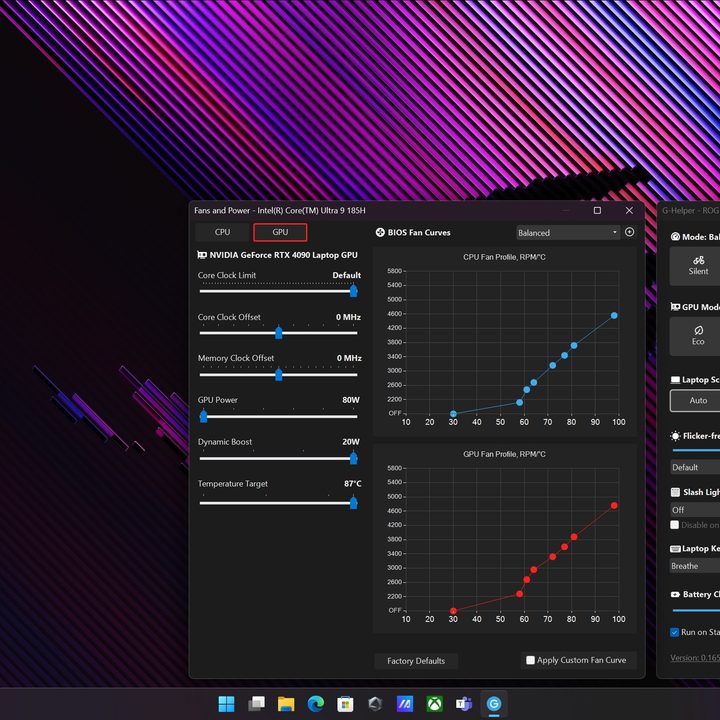This screenshot has height=720, width=720.
Task: Open Microsoft Teams from the taskbar
Action: click(x=464, y=703)
